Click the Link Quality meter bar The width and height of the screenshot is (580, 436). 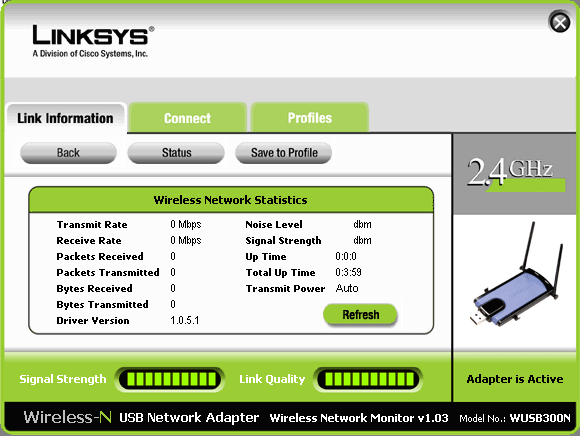pos(368,379)
